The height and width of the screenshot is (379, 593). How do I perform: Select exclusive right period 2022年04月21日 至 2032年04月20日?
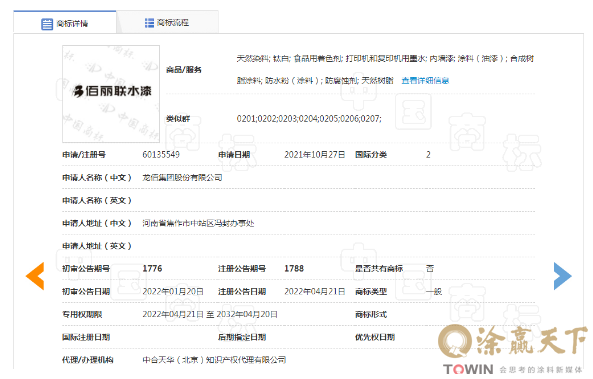(x=210, y=314)
